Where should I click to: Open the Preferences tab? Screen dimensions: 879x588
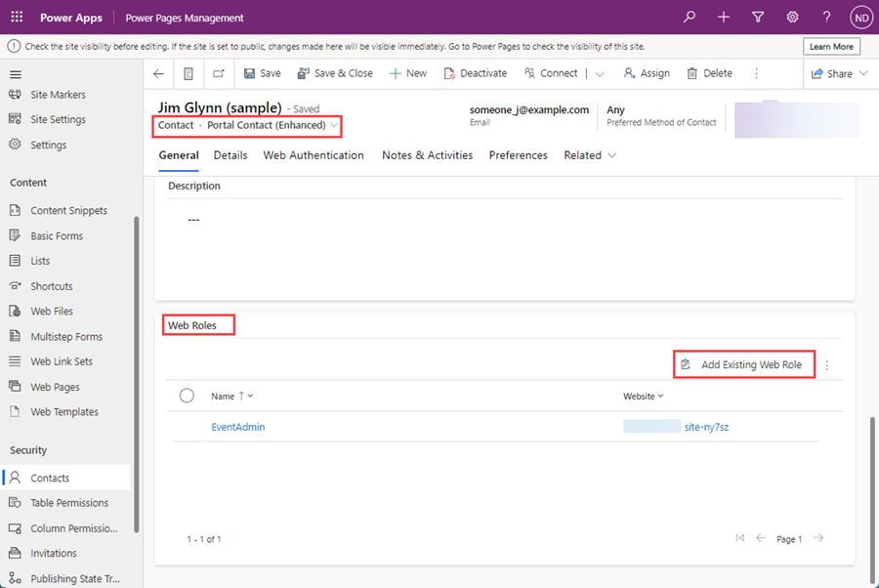point(518,154)
